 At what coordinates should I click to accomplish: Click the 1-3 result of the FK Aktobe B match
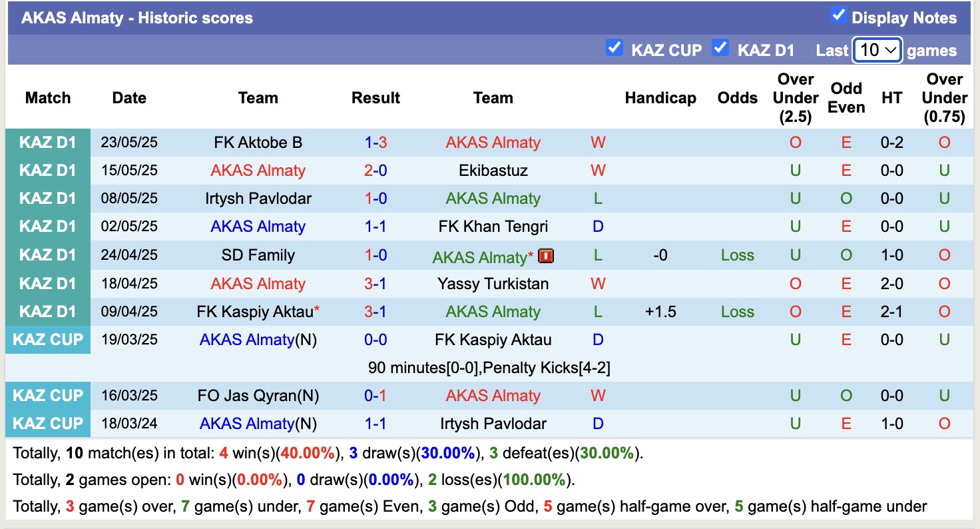coord(375,142)
